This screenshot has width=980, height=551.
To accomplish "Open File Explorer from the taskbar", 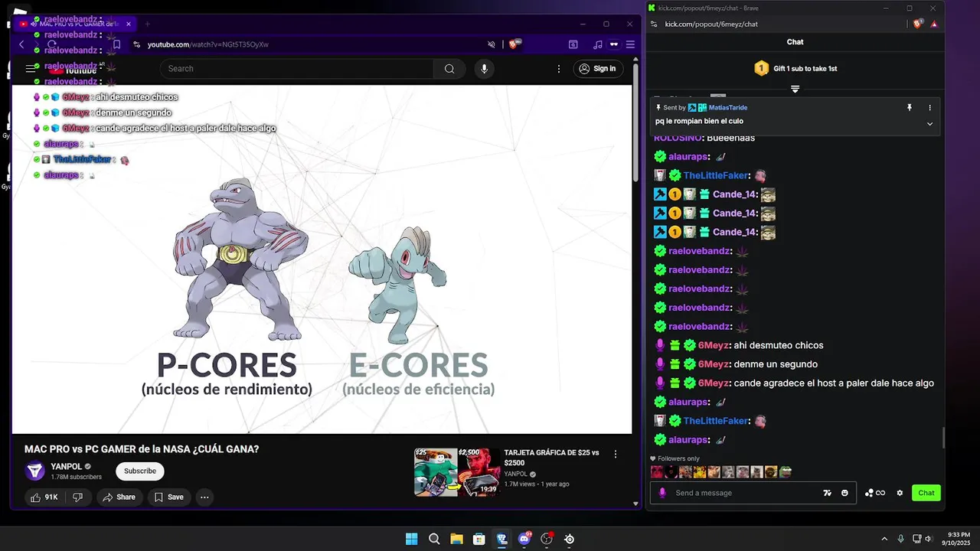I will [456, 539].
